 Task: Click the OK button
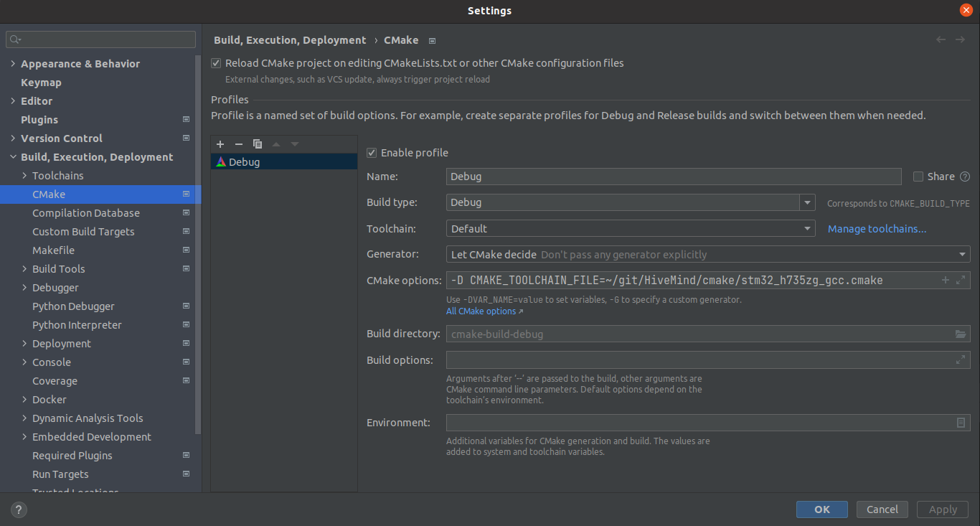(822, 509)
